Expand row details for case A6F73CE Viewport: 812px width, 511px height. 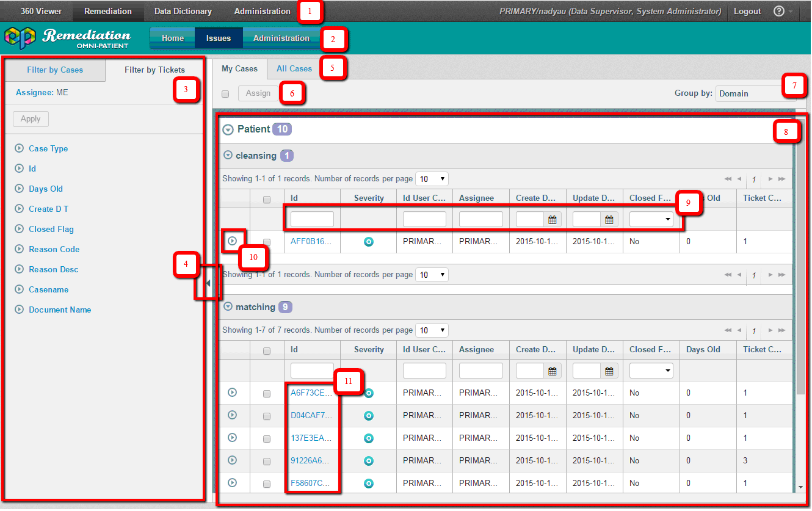pos(232,393)
